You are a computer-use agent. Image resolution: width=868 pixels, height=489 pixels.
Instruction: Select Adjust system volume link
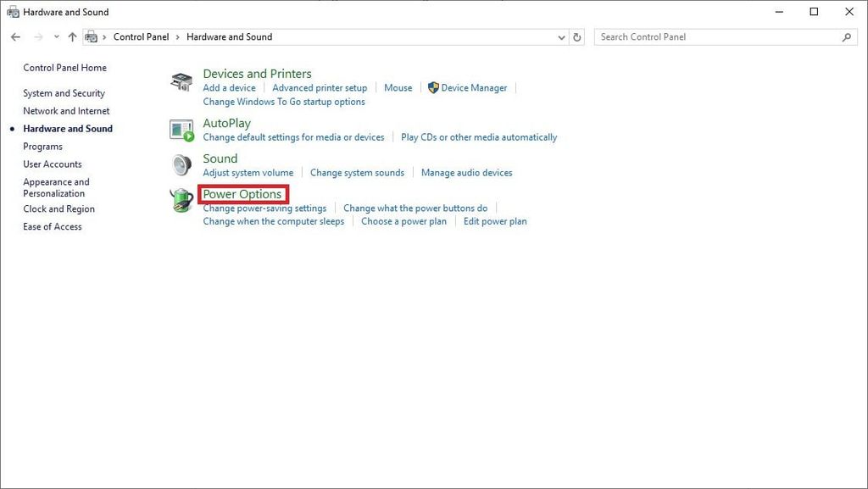pos(248,173)
